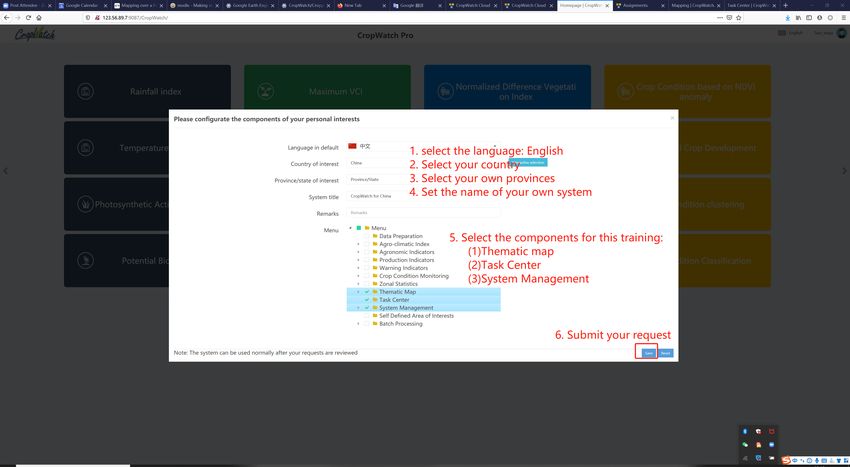Switch to the Mapping | CropWatch browser tab

click(x=696, y=5)
